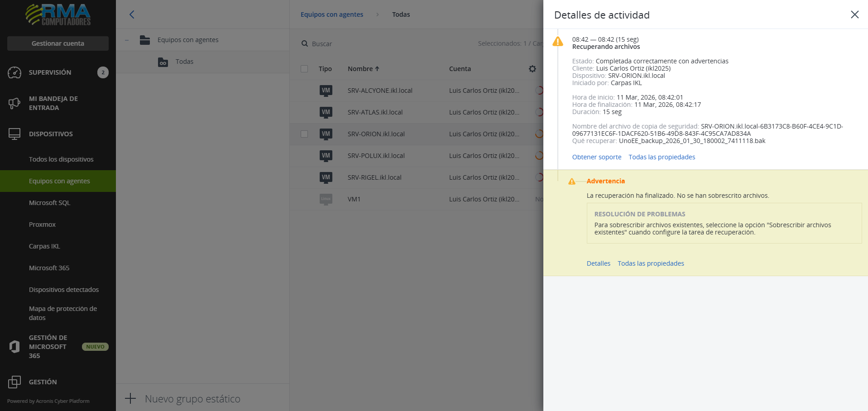The width and height of the screenshot is (868, 411).
Task: Click the Gestión de Microsoft 365 Office icon
Action: pos(14,347)
